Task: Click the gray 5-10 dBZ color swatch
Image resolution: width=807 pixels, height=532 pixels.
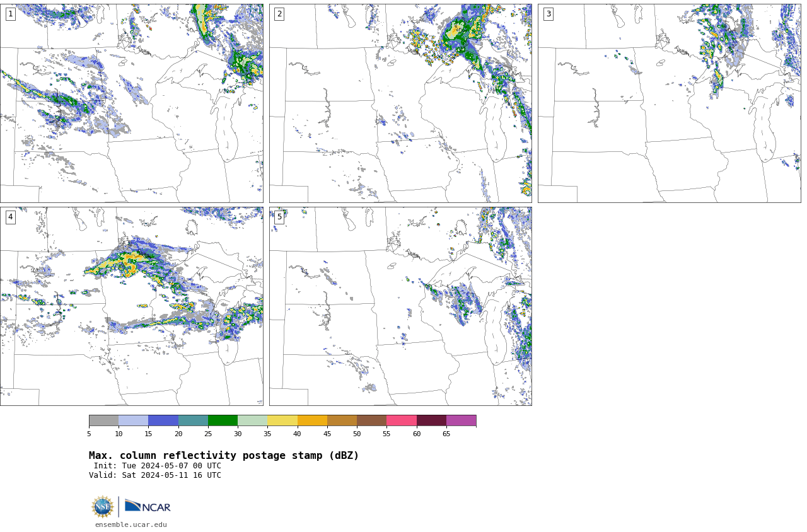Action: point(103,420)
